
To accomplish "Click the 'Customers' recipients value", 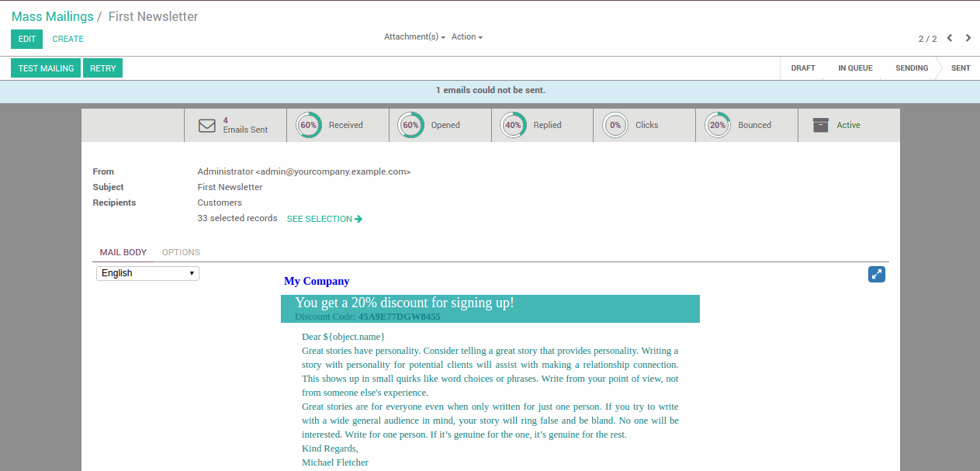I will tap(220, 203).
